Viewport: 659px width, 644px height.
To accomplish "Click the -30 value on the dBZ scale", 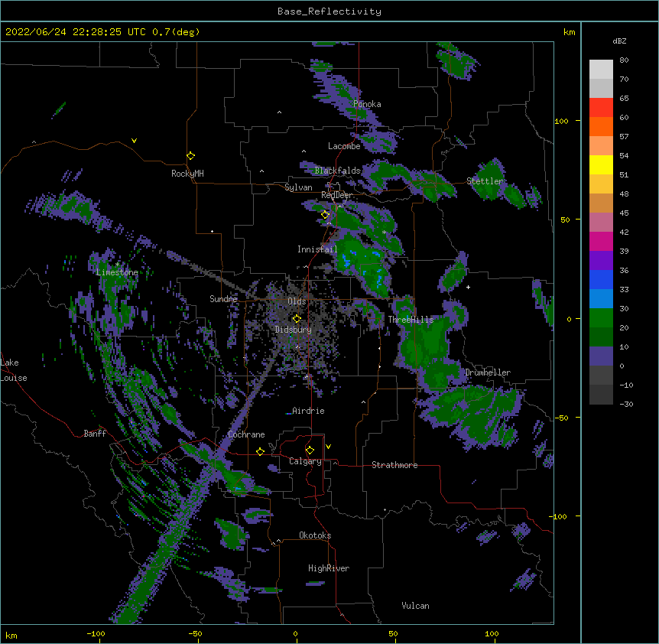I will tap(626, 404).
